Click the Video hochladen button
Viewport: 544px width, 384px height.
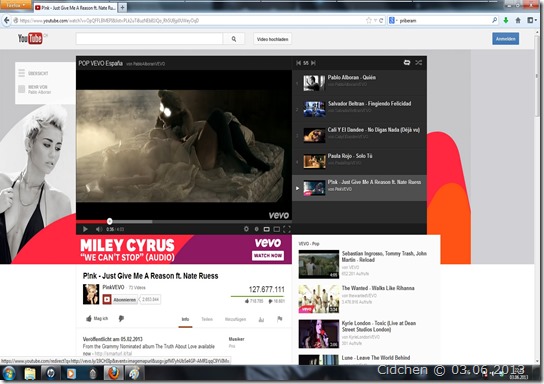tap(272, 39)
